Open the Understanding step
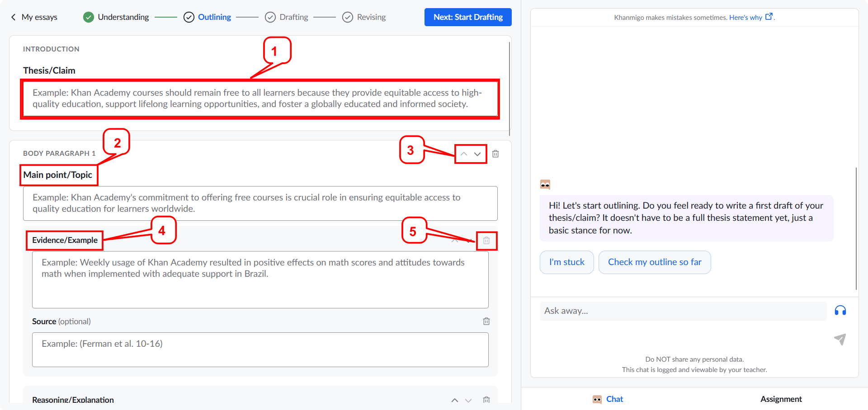Image resolution: width=868 pixels, height=410 pixels. click(123, 17)
